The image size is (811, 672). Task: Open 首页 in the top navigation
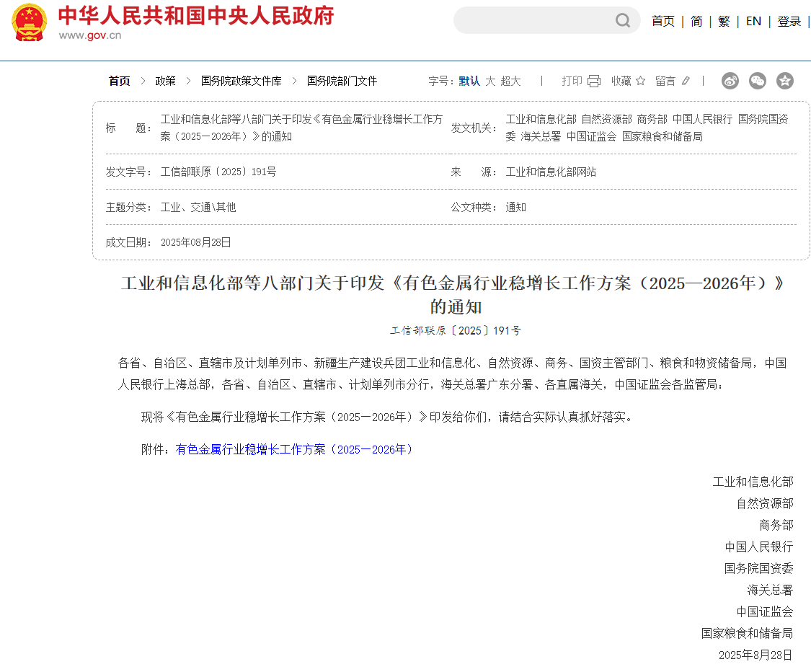point(662,22)
